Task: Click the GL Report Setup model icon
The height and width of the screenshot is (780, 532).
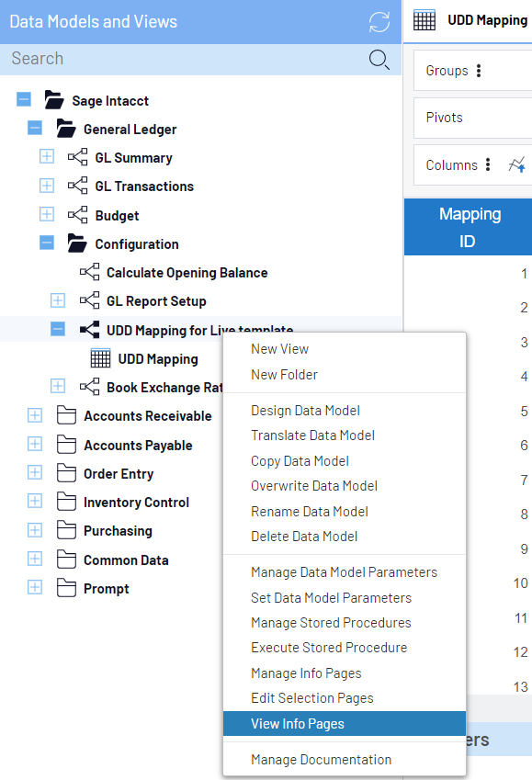Action: (x=89, y=300)
